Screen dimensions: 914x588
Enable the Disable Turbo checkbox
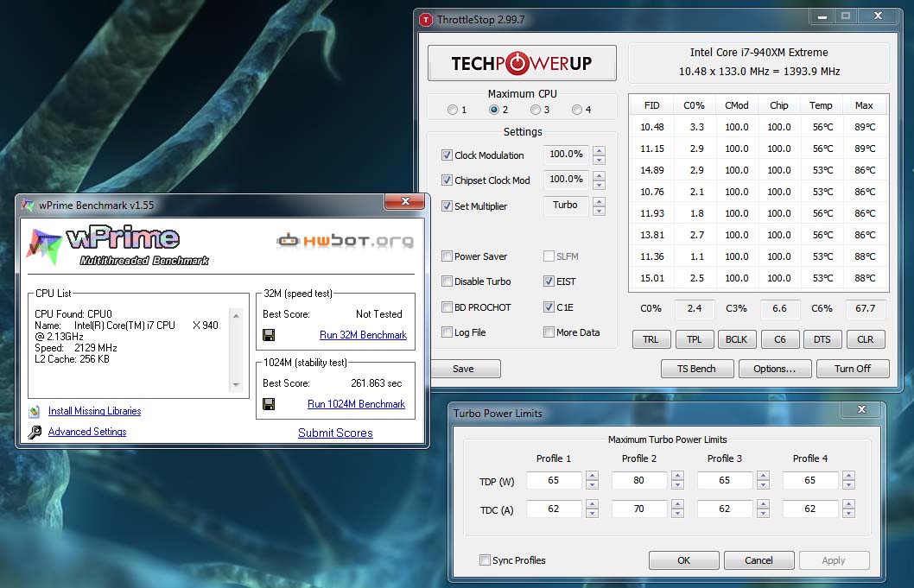point(447,281)
